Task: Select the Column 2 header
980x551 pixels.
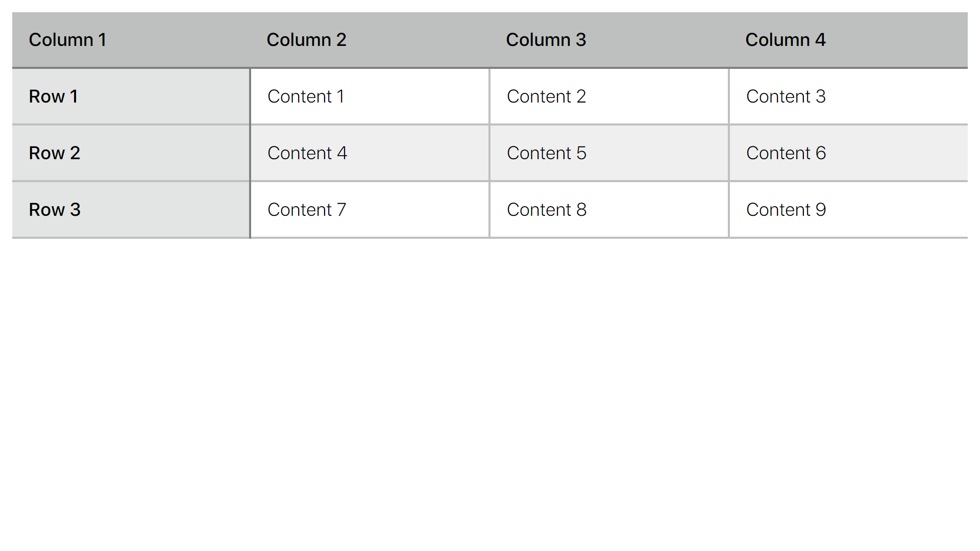Action: pyautogui.click(x=370, y=40)
